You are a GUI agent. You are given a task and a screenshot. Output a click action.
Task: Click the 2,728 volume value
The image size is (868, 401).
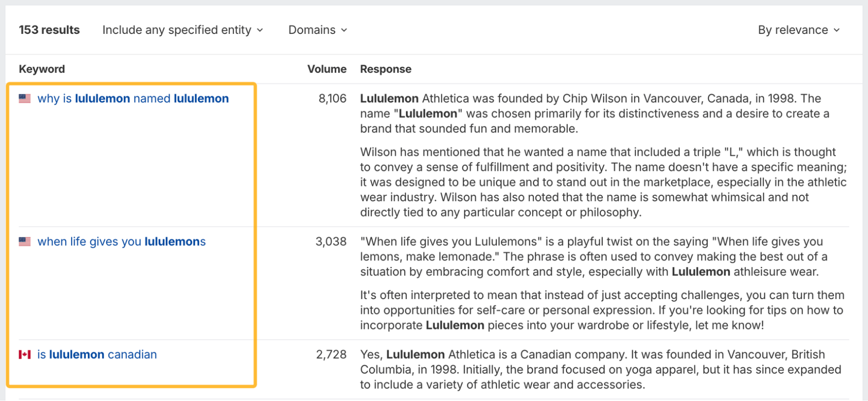coord(331,355)
